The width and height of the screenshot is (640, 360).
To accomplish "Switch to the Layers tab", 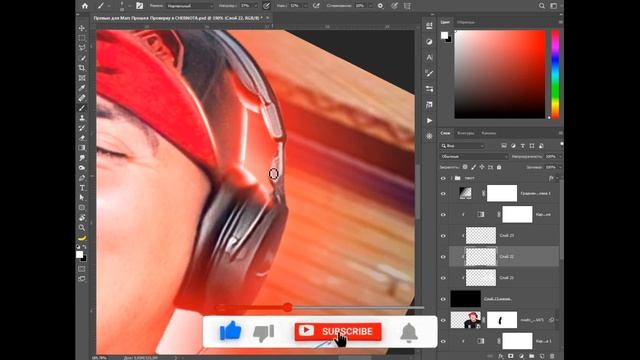I will (445, 133).
